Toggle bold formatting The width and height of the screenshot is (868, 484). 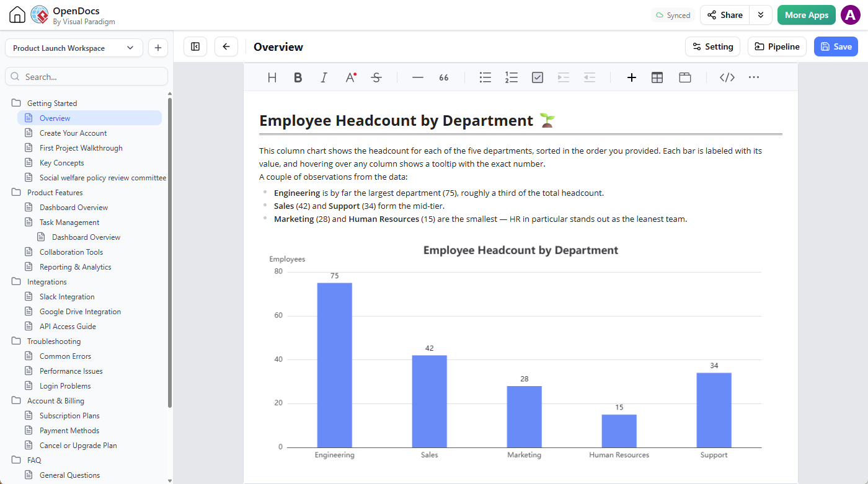coord(298,77)
